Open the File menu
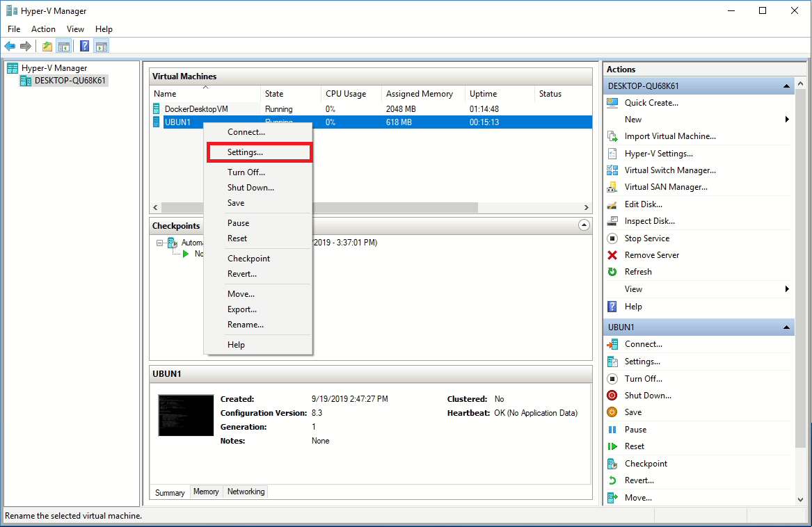Image resolution: width=812 pixels, height=527 pixels. point(14,29)
